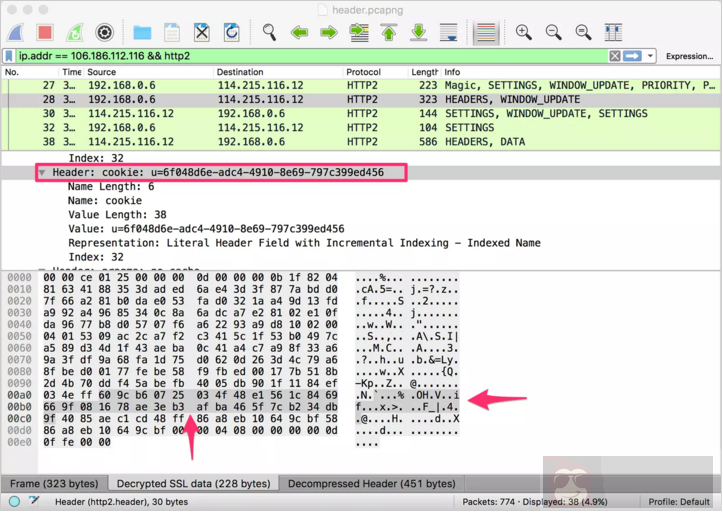Reload this capture file
723x513 pixels.
(x=231, y=32)
